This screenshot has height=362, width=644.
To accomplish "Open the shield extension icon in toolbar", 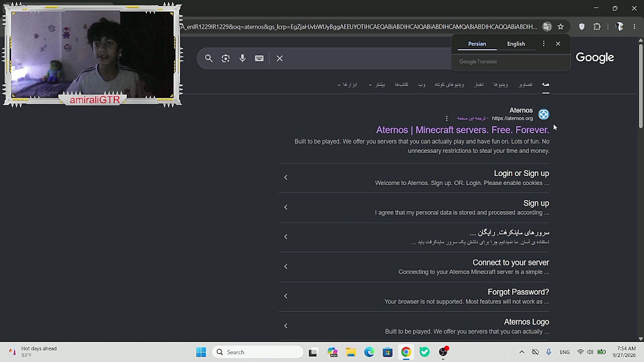I will click(x=582, y=26).
